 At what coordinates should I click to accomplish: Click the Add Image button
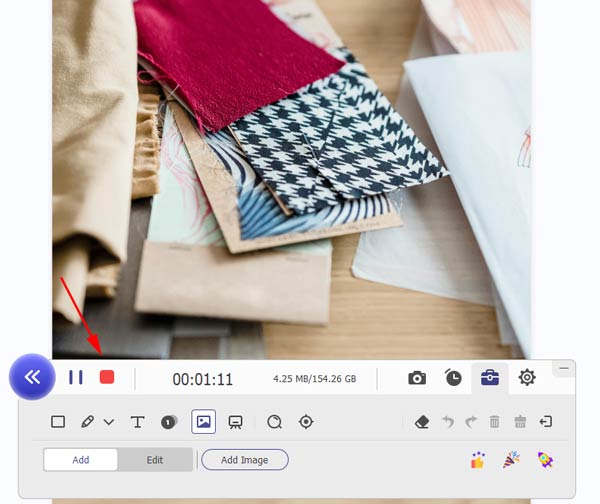(x=244, y=460)
